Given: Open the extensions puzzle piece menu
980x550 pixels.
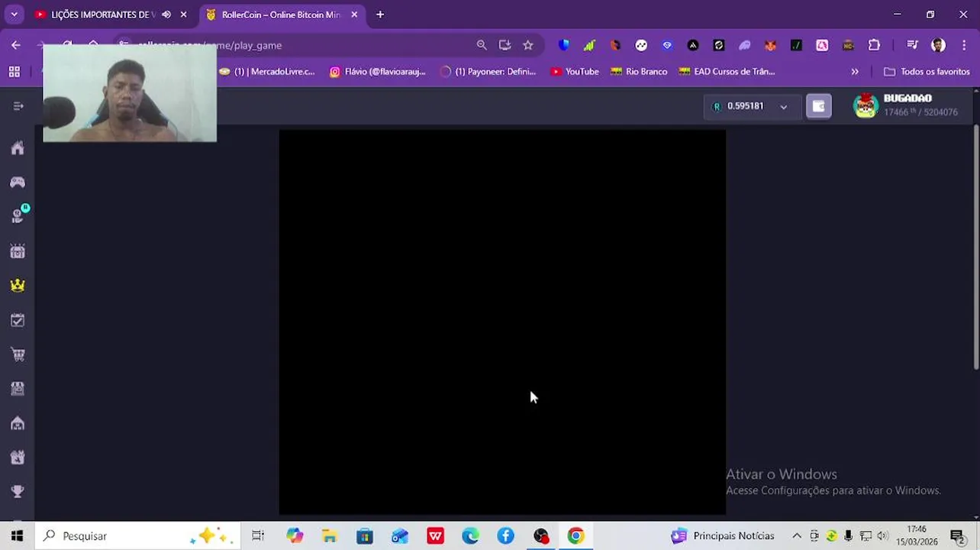Looking at the screenshot, I should click(x=874, y=45).
